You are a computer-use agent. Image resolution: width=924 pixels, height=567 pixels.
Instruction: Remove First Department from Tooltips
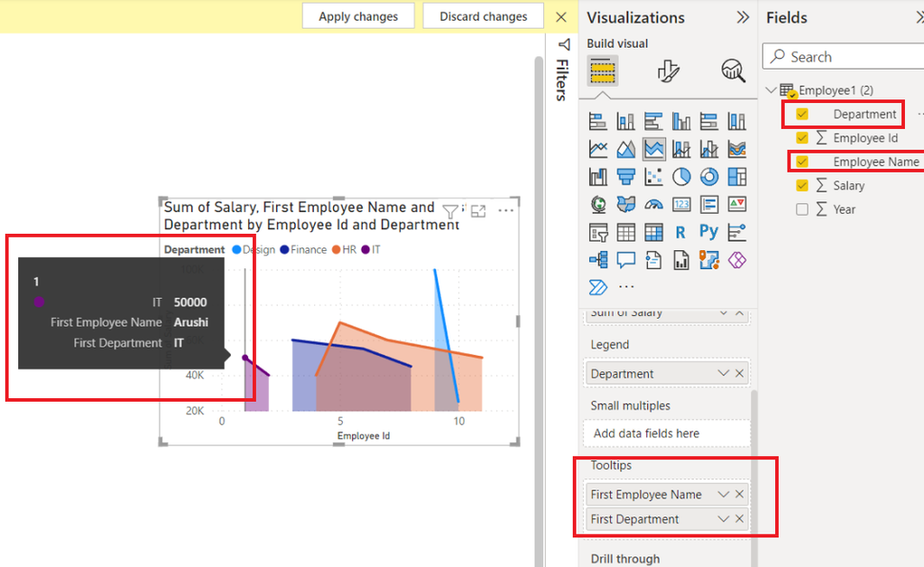pos(740,519)
